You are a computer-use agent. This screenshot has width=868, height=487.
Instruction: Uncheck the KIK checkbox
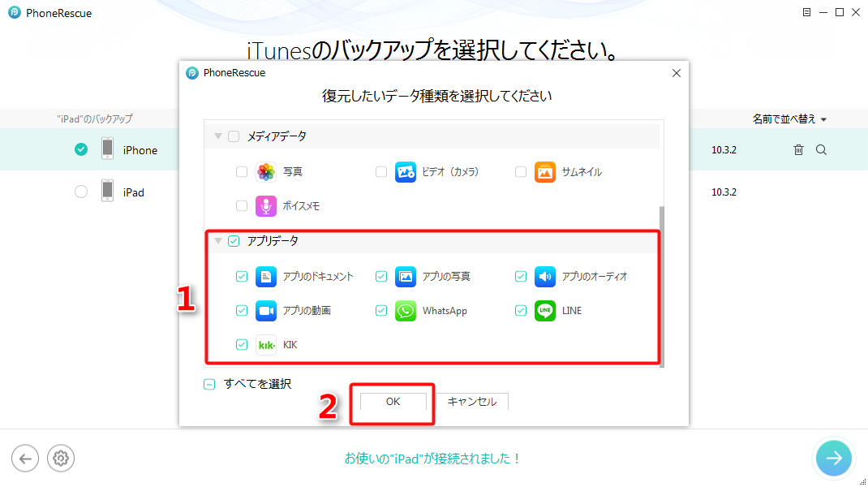point(242,345)
